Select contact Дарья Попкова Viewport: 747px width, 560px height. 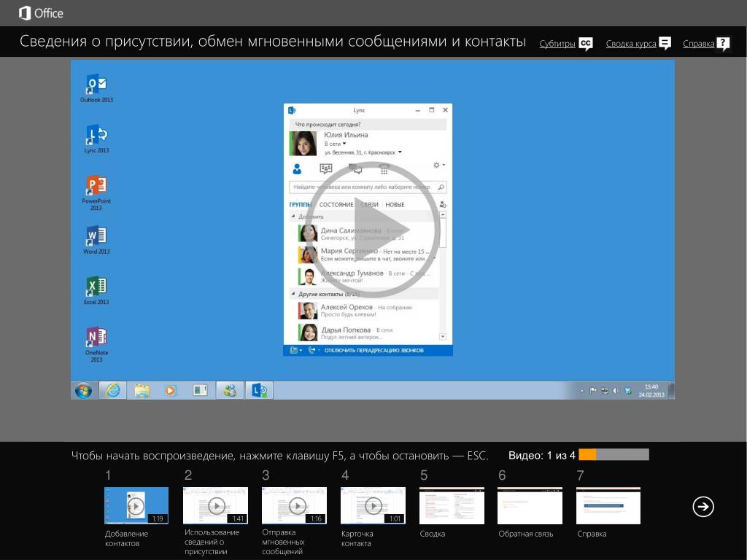[x=365, y=332]
